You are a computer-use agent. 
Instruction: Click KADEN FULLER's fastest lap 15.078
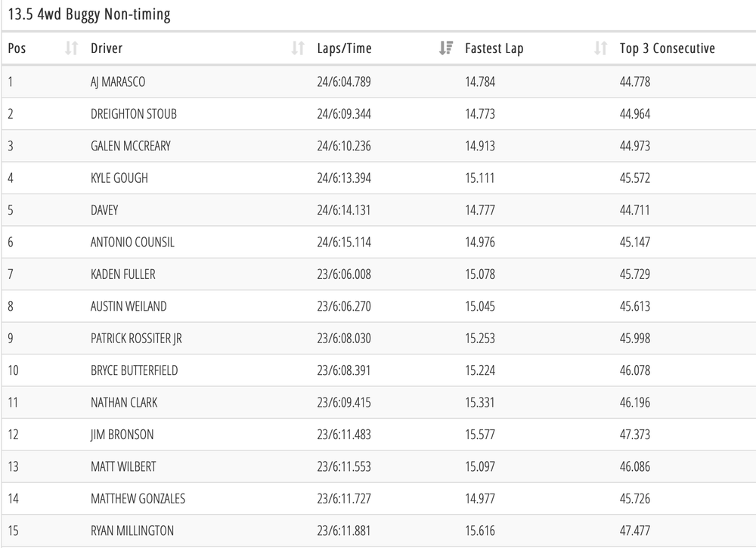click(480, 274)
